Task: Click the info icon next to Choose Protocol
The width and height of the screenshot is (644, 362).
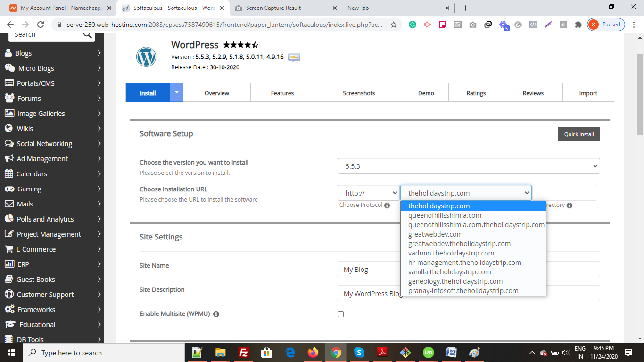Action: (387, 206)
